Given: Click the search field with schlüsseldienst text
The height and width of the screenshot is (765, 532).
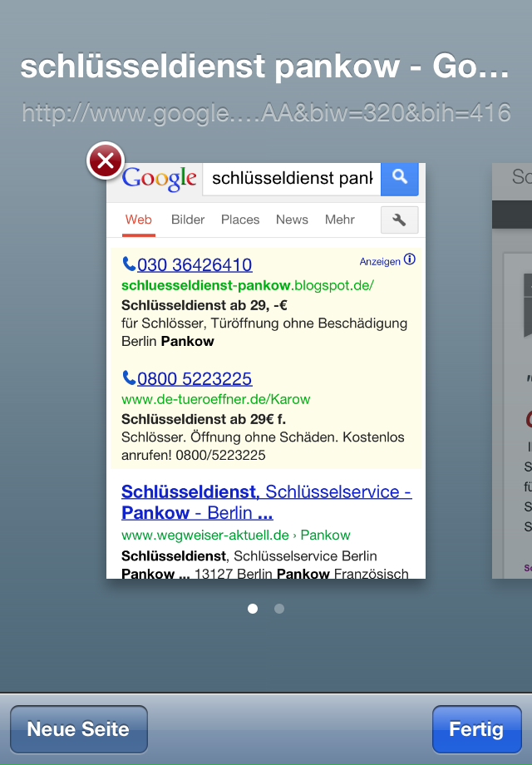Looking at the screenshot, I should pos(292,179).
